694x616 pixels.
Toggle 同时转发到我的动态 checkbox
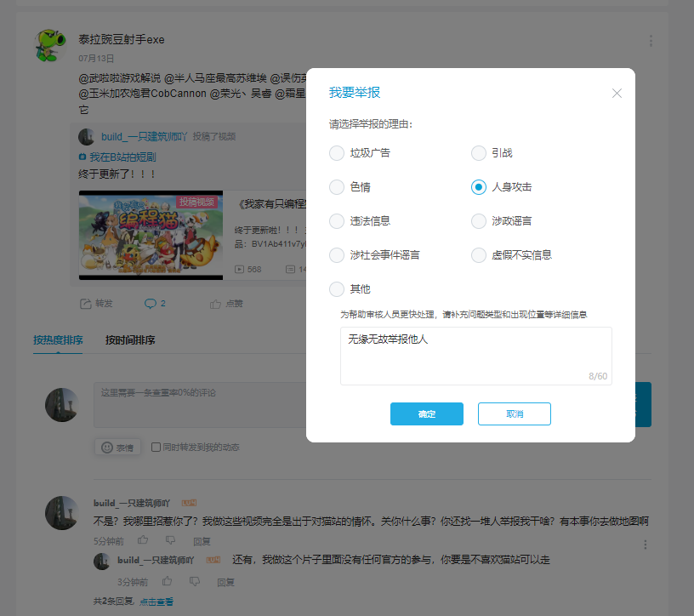pyautogui.click(x=156, y=448)
